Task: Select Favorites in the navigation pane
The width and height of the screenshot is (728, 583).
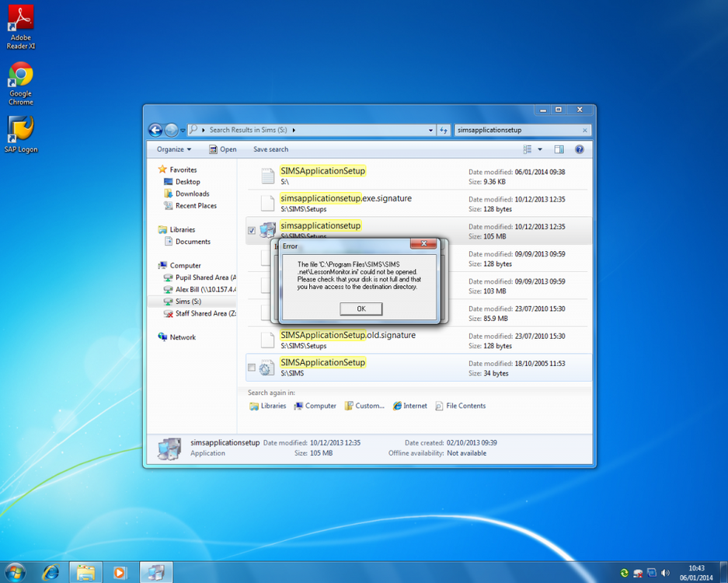Action: [177, 169]
